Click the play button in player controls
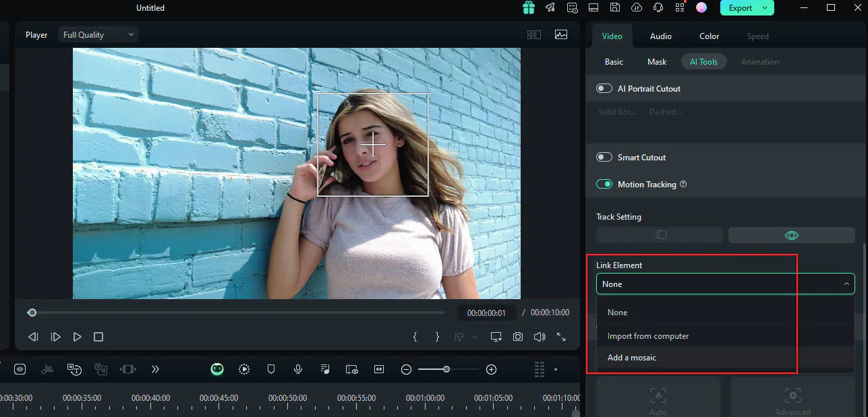This screenshot has height=417, width=868. click(78, 337)
